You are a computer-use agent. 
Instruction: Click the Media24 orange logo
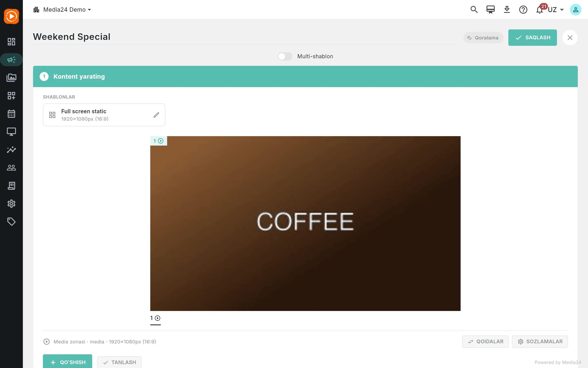[11, 16]
